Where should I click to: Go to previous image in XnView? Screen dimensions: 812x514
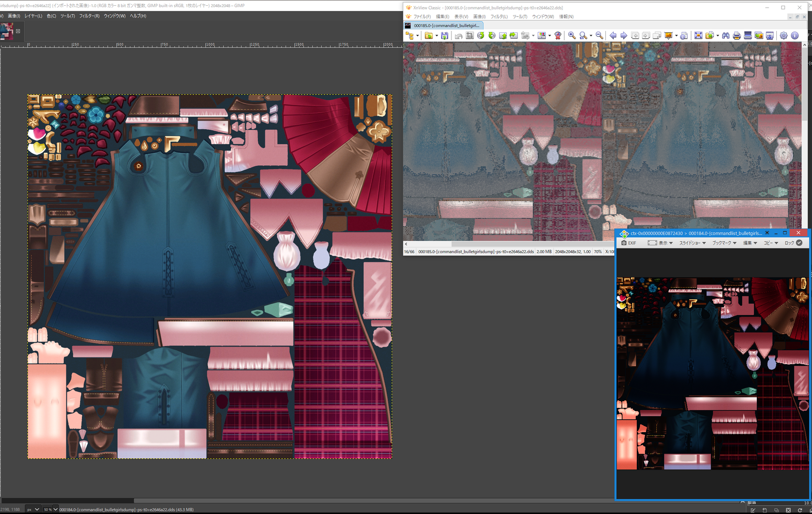(x=613, y=36)
